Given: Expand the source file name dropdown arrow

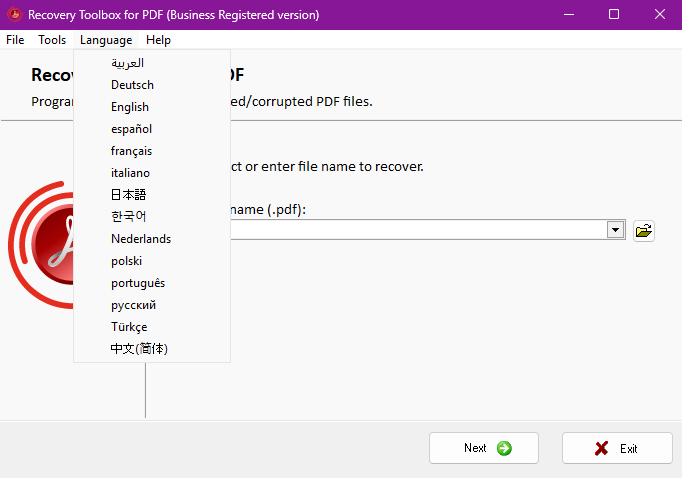Looking at the screenshot, I should (615, 230).
